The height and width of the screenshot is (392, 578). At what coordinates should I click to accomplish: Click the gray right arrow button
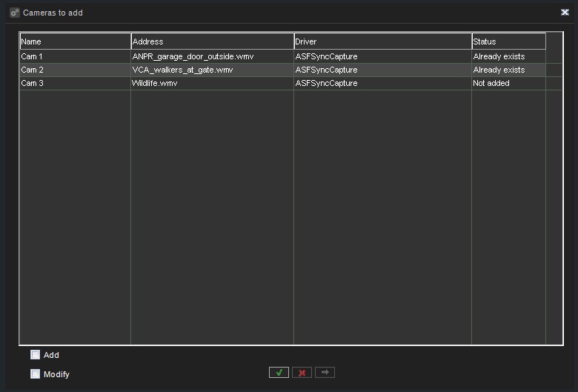pos(325,373)
